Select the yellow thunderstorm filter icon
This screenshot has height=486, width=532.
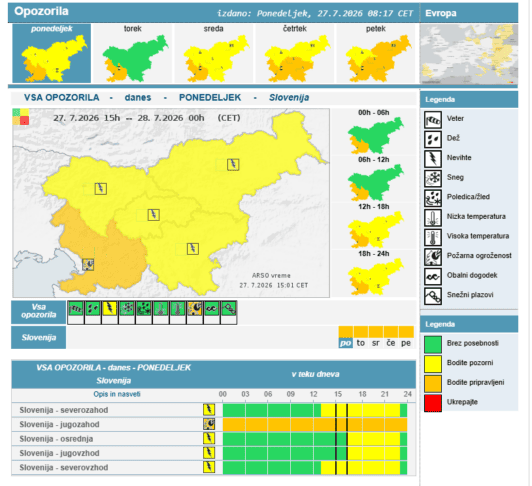[110, 309]
